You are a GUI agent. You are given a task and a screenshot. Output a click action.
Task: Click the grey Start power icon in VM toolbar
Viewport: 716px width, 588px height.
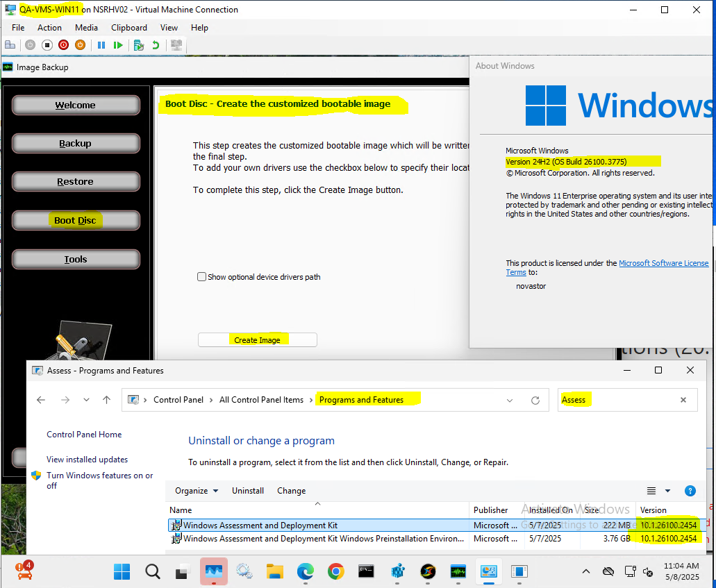(x=30, y=44)
